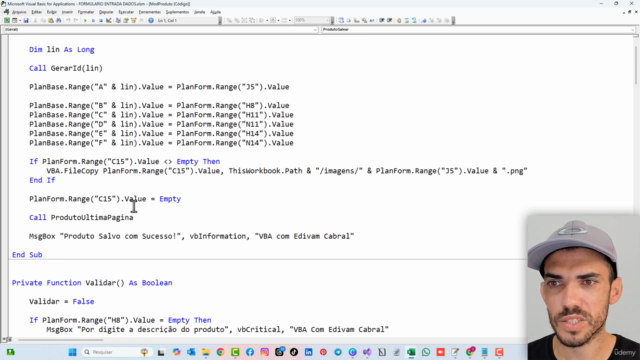Open the Depurar menu
The width and height of the screenshot is (640, 360).
point(106,12)
